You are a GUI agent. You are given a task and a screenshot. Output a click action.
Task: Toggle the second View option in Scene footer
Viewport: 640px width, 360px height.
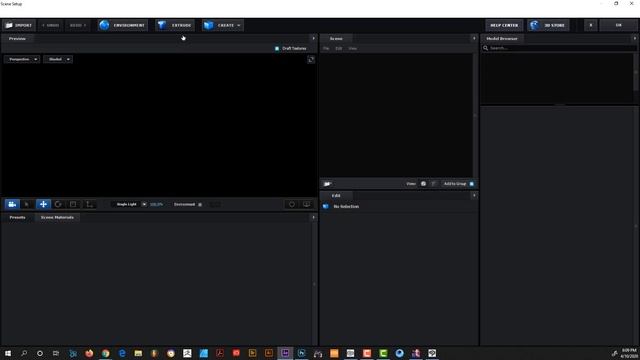(433, 184)
